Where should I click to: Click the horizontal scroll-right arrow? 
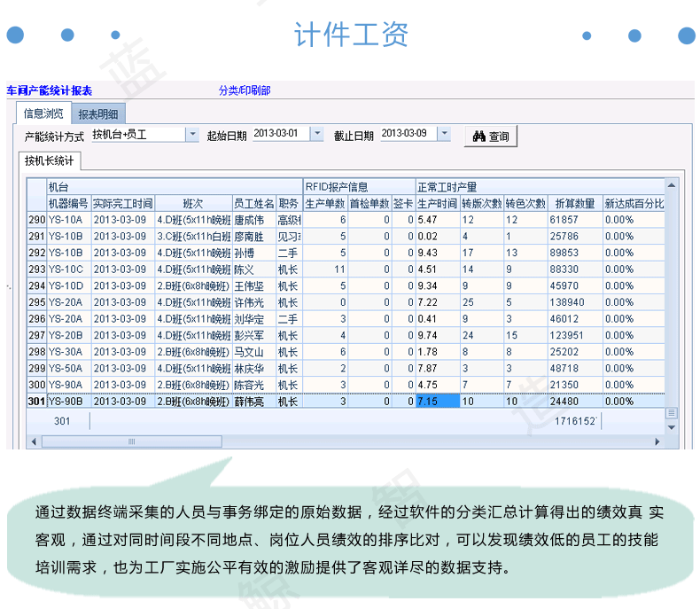tap(657, 441)
